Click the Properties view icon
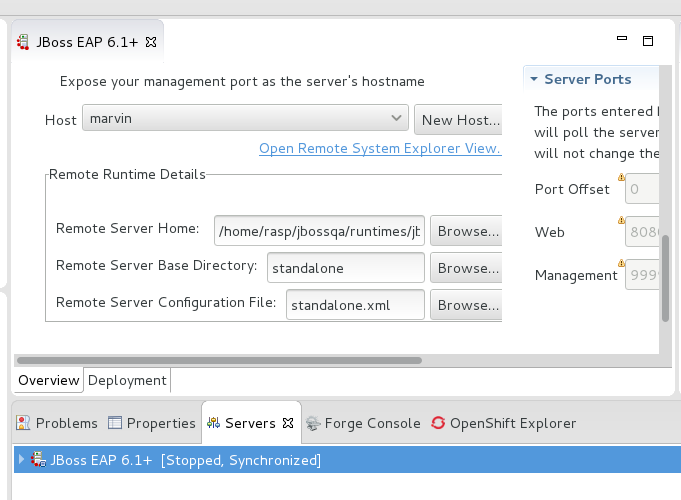Screen dimensions: 681x500 tap(115, 423)
